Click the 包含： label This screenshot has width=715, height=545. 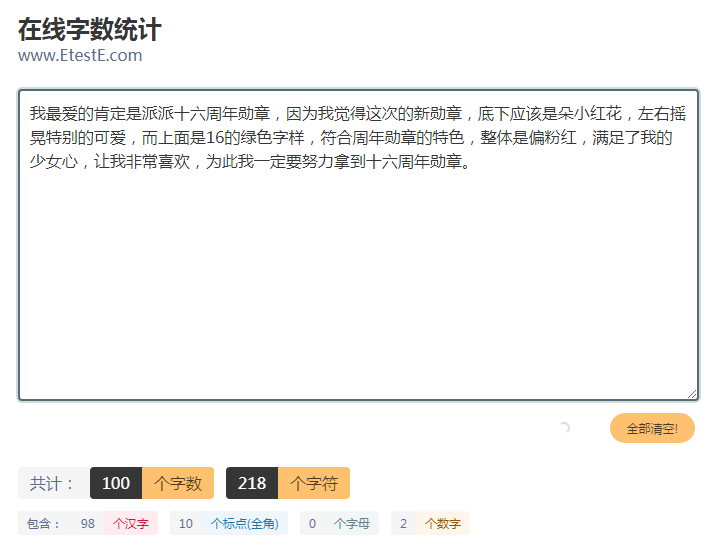click(x=45, y=523)
